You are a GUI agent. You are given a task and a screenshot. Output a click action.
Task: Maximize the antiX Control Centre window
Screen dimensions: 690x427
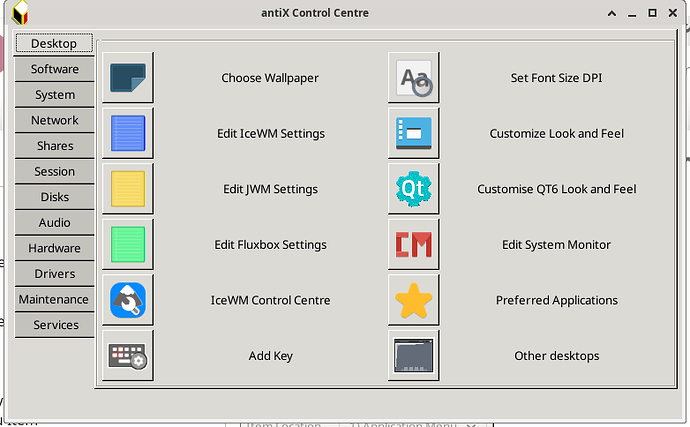[652, 13]
